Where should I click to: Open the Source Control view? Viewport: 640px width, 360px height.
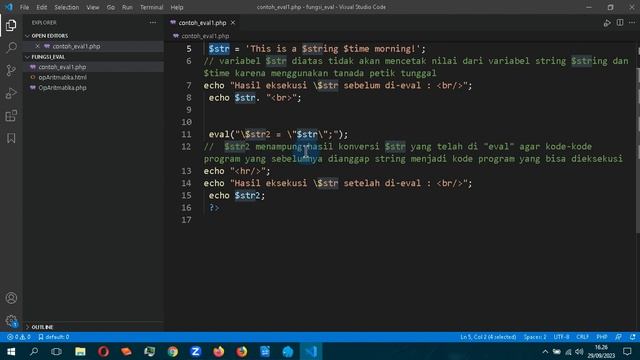click(11, 70)
